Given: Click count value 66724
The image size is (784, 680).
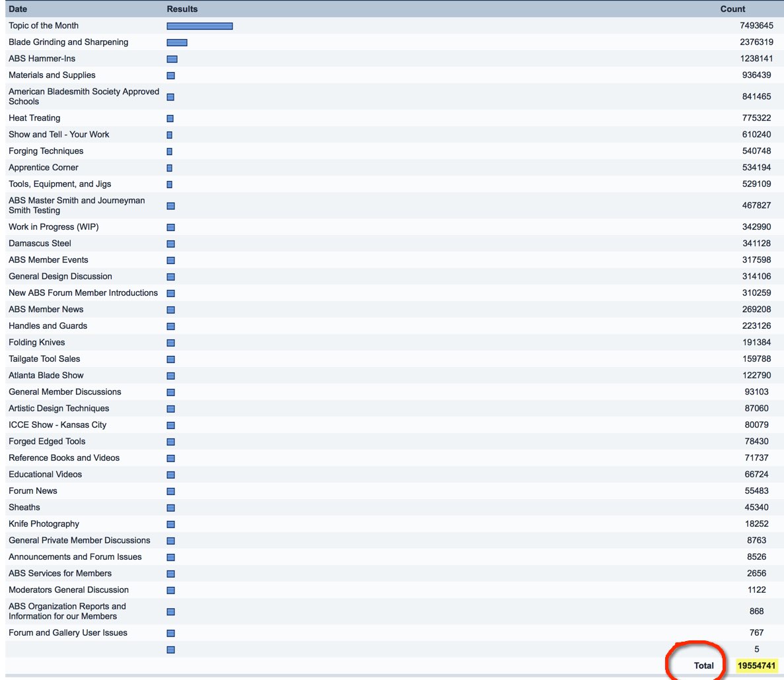Looking at the screenshot, I should pyautogui.click(x=756, y=474).
